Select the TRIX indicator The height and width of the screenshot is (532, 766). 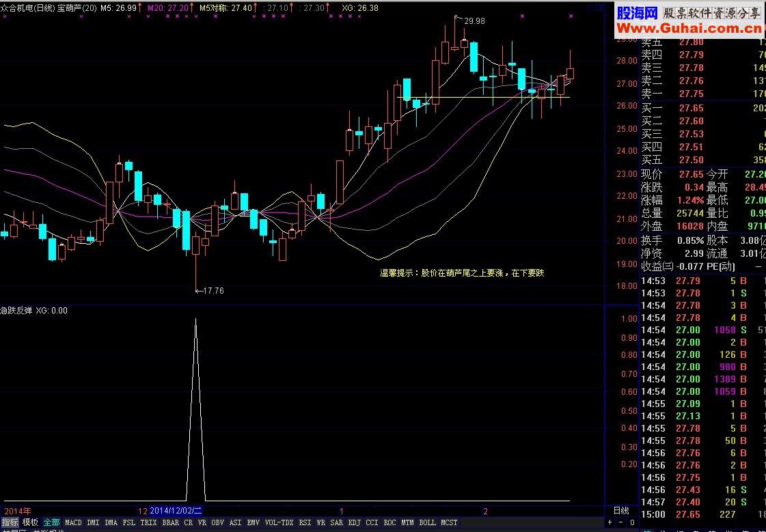coord(148,522)
